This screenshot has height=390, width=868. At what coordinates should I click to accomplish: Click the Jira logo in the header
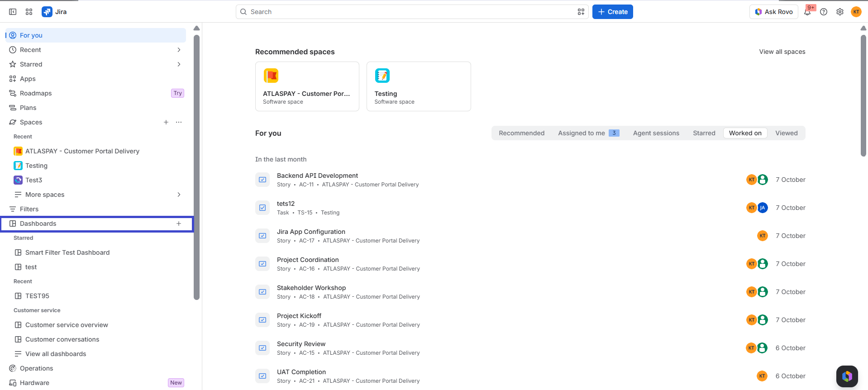tap(54, 12)
